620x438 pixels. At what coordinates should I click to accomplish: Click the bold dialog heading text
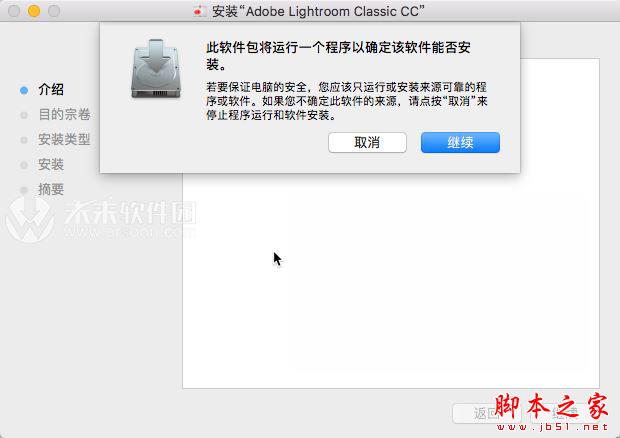tap(338, 56)
